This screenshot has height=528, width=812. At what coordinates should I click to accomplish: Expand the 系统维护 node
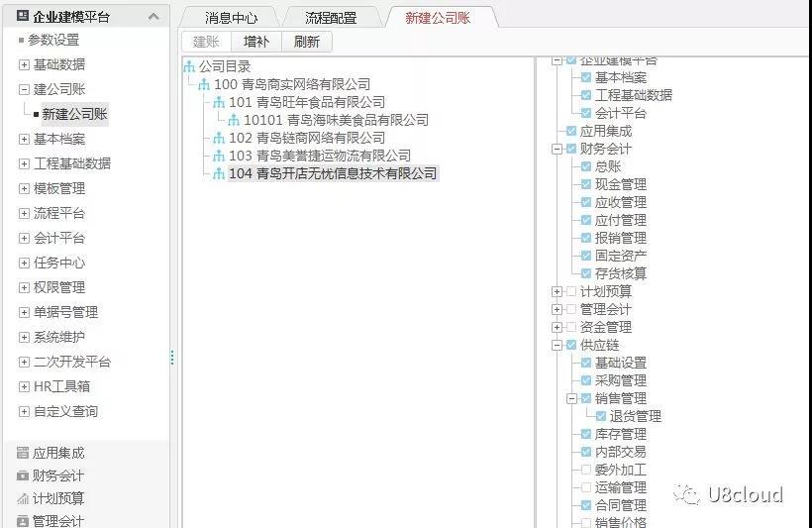pos(24,338)
